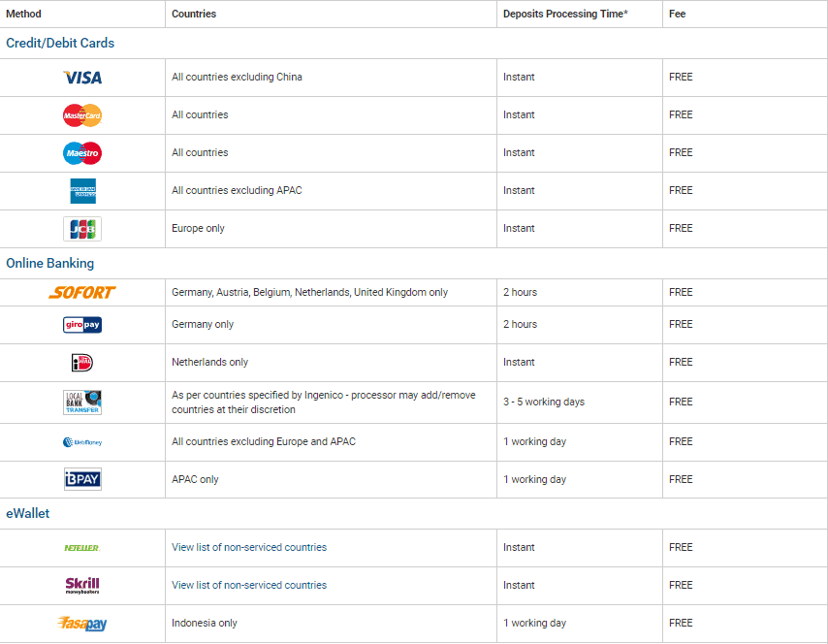Image resolution: width=828 pixels, height=644 pixels.
Task: Choose the iDEAL payment logo
Action: point(82,363)
